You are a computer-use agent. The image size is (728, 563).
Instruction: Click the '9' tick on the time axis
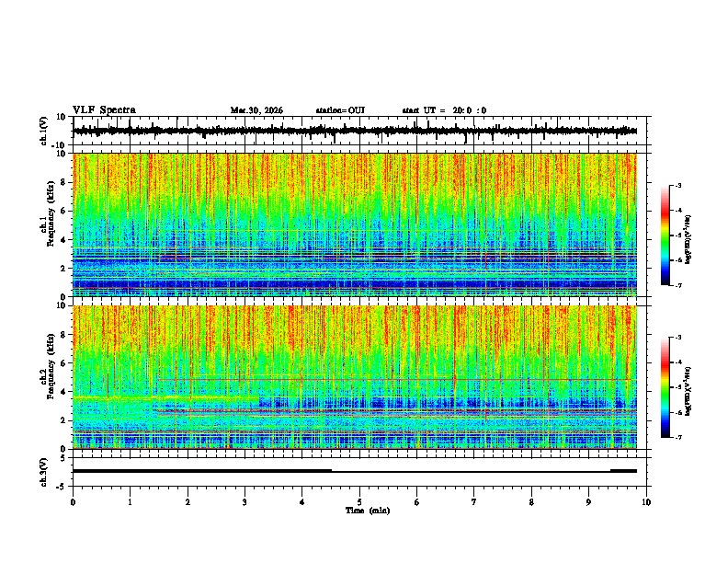[x=589, y=502]
